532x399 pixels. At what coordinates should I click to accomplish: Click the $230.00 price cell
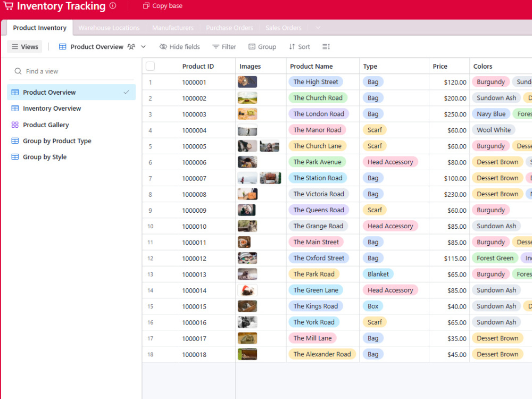click(449, 194)
